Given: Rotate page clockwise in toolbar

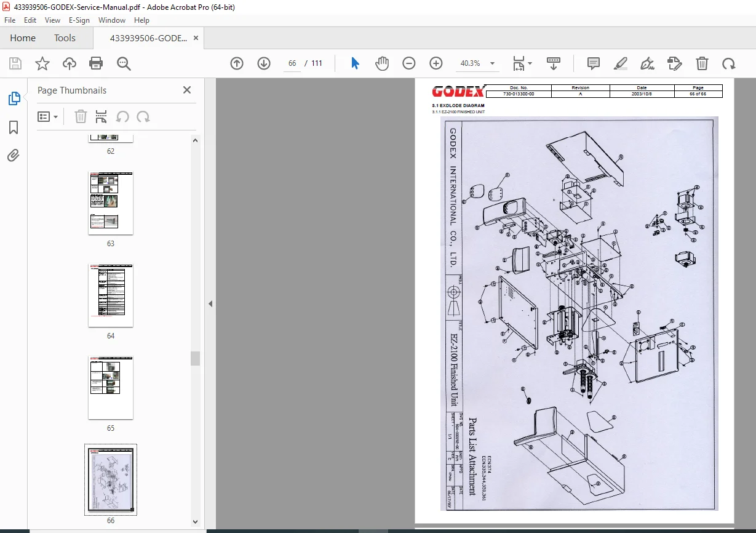Looking at the screenshot, I should [729, 63].
